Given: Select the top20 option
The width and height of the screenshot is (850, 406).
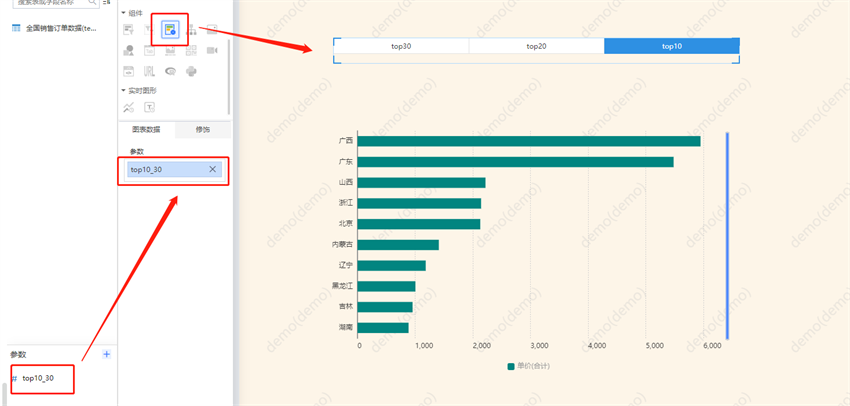Looking at the screenshot, I should (x=536, y=46).
